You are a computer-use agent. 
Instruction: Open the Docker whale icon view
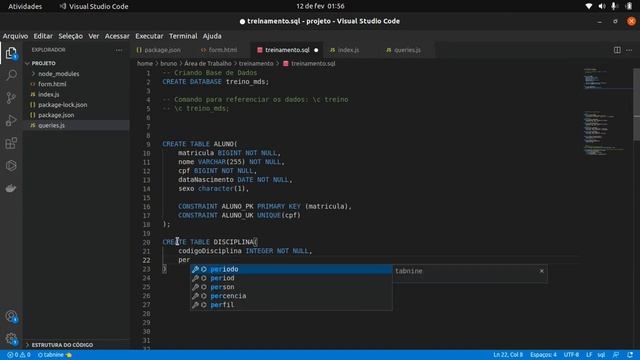[11, 188]
